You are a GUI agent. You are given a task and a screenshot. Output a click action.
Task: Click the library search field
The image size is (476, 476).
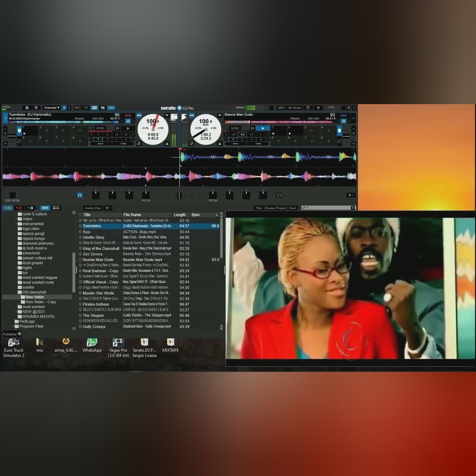coord(328,208)
